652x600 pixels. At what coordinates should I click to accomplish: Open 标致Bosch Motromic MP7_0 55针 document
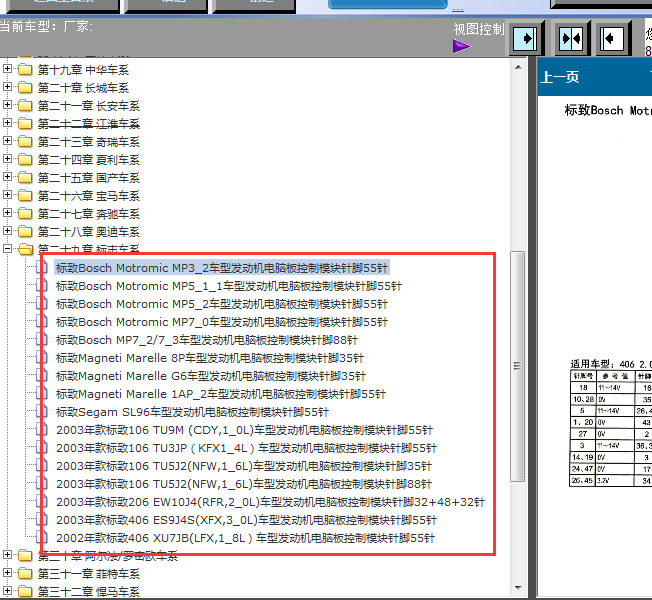point(222,322)
